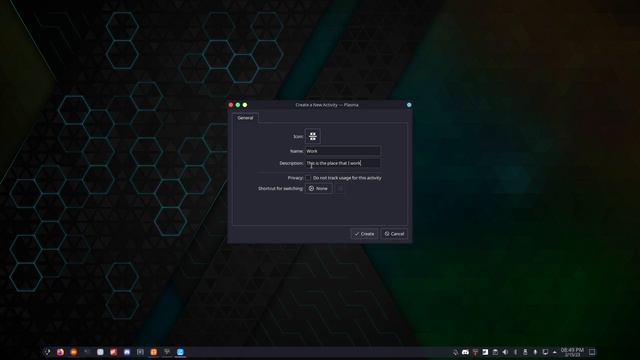
Task: Click the Name field containing Work
Action: coord(343,151)
